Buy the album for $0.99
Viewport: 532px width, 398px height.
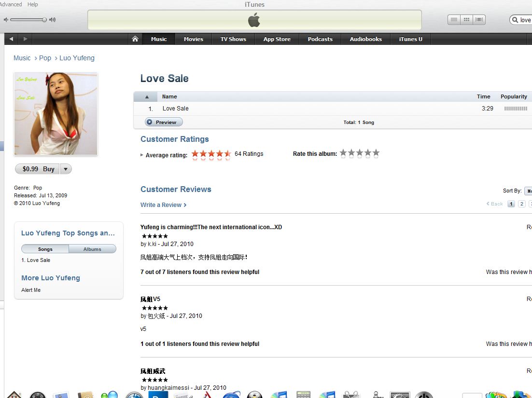(x=38, y=169)
